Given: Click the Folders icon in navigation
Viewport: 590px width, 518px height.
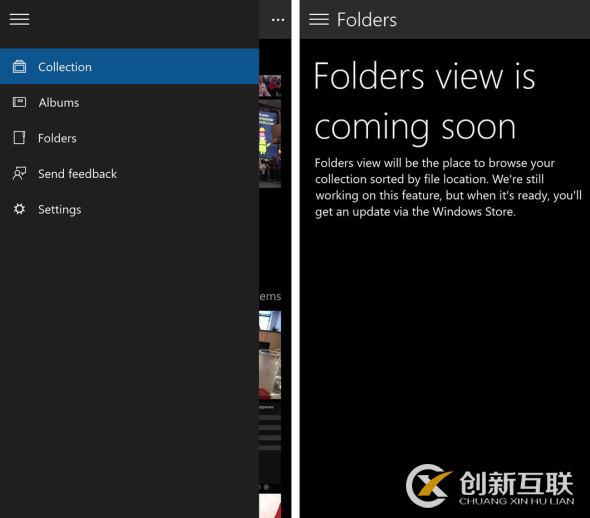Looking at the screenshot, I should click(19, 138).
